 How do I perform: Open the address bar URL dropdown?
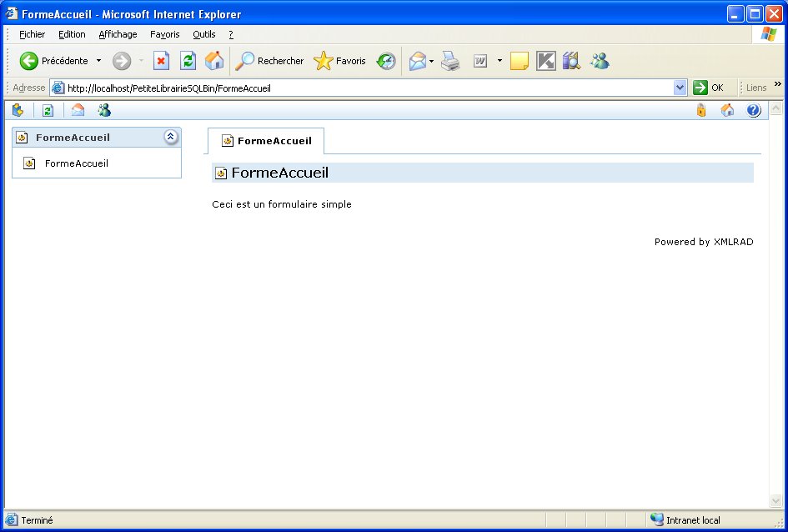click(680, 88)
